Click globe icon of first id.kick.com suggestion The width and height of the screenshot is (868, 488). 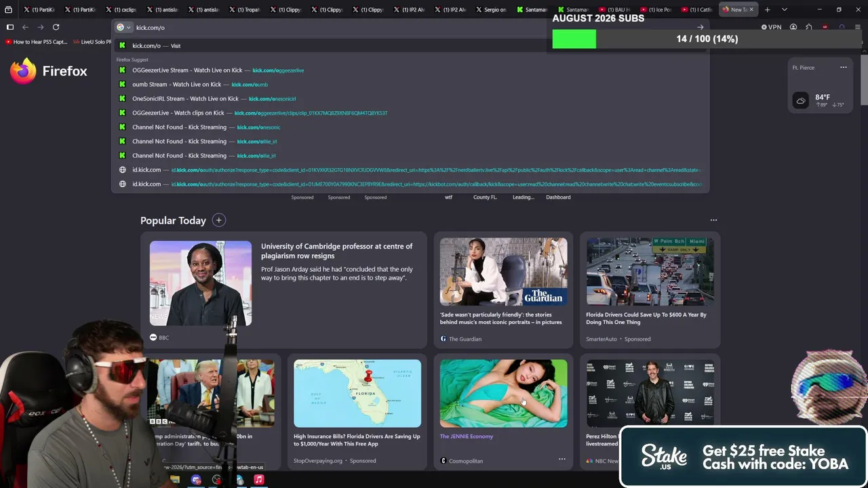click(122, 170)
